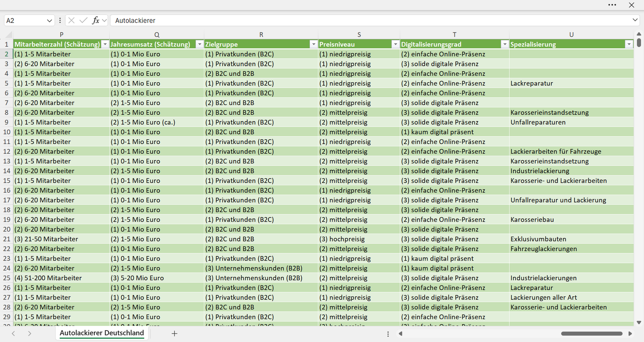Confirm the entry with the checkmark icon
Screen dimensions: 644x342
[x=83, y=20]
